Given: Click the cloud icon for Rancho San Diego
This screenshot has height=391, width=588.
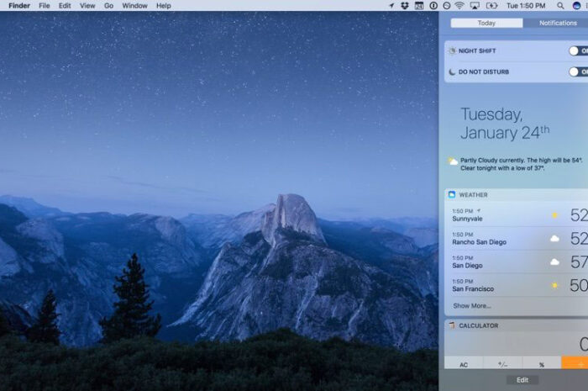Looking at the screenshot, I should [x=554, y=238].
